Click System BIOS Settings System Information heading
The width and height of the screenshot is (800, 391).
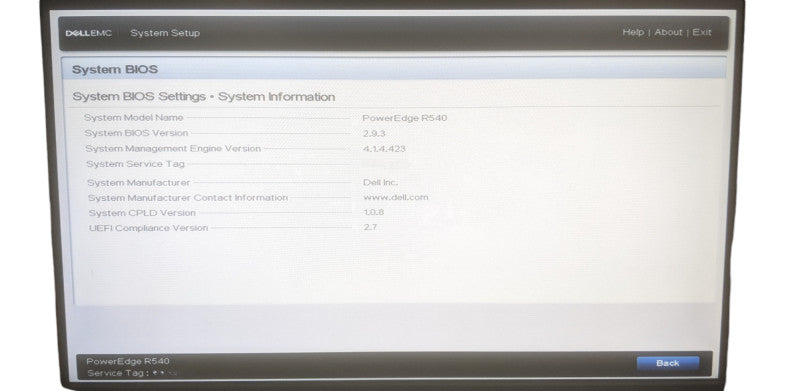click(204, 96)
